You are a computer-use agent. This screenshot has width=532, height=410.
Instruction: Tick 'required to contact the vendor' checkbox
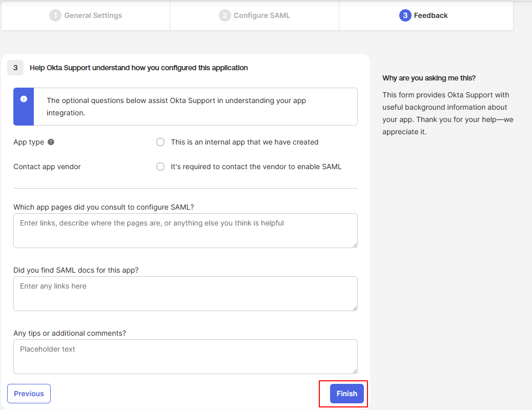tap(160, 167)
